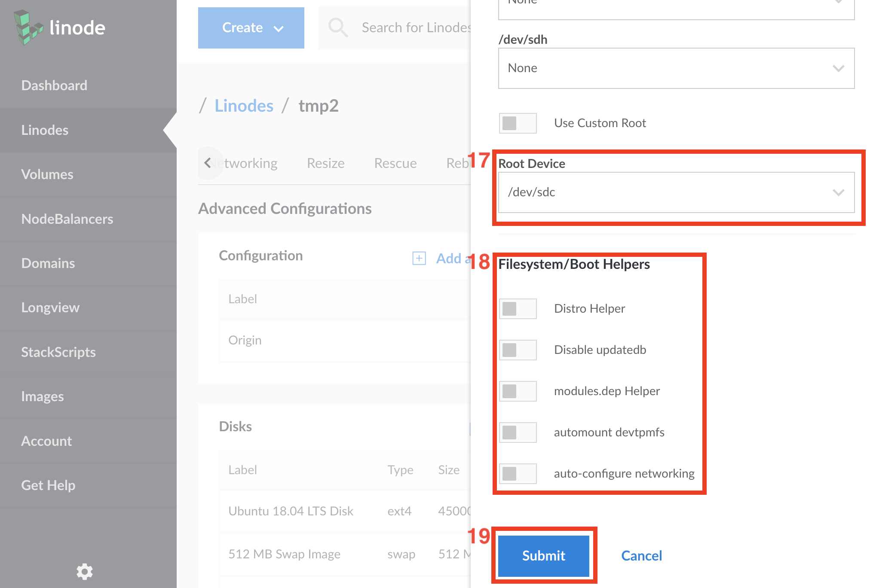Viewport: 870px width, 588px height.
Task: Click the tmp2 breadcrumb title
Action: [319, 106]
